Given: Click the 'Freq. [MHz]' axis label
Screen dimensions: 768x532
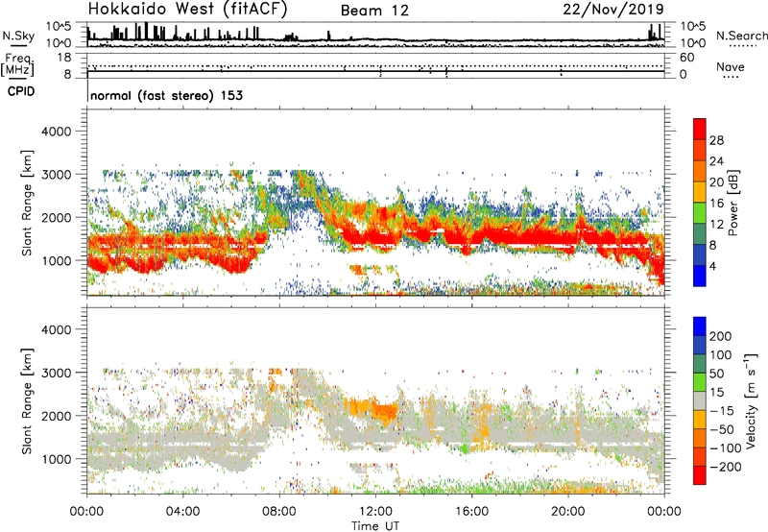Looking at the screenshot, I should click(x=17, y=65).
